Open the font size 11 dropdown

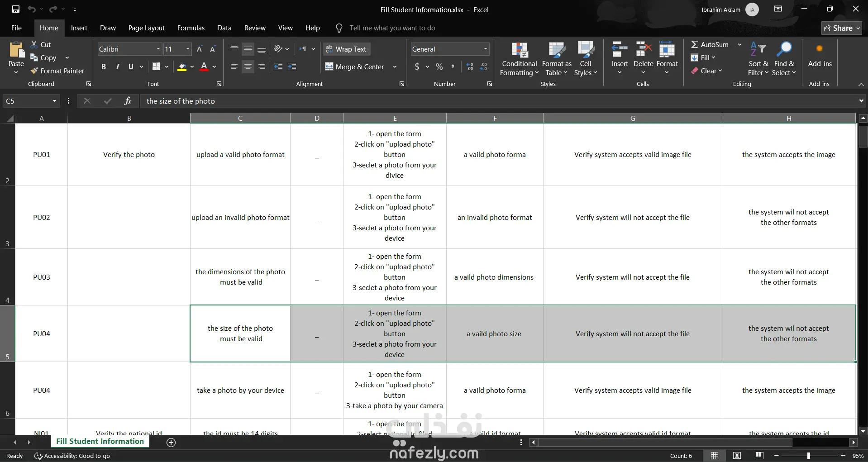pyautogui.click(x=188, y=49)
